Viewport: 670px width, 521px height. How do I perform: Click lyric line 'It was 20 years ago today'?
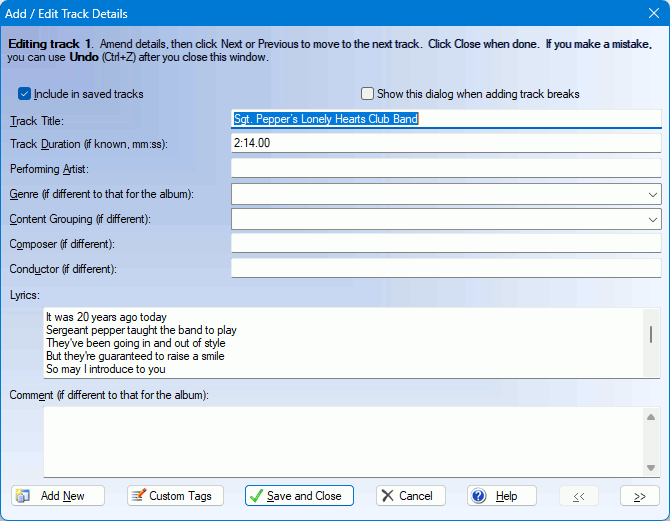(x=106, y=317)
